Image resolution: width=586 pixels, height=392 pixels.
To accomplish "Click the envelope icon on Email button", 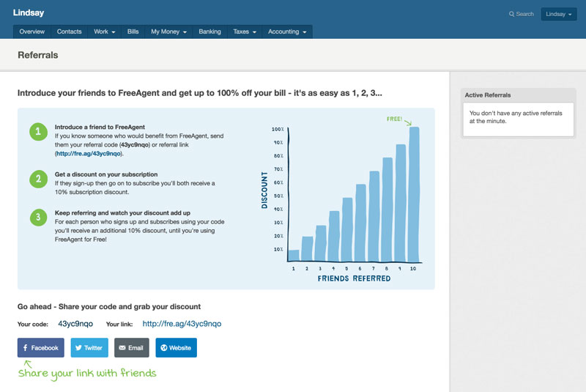I will (122, 347).
